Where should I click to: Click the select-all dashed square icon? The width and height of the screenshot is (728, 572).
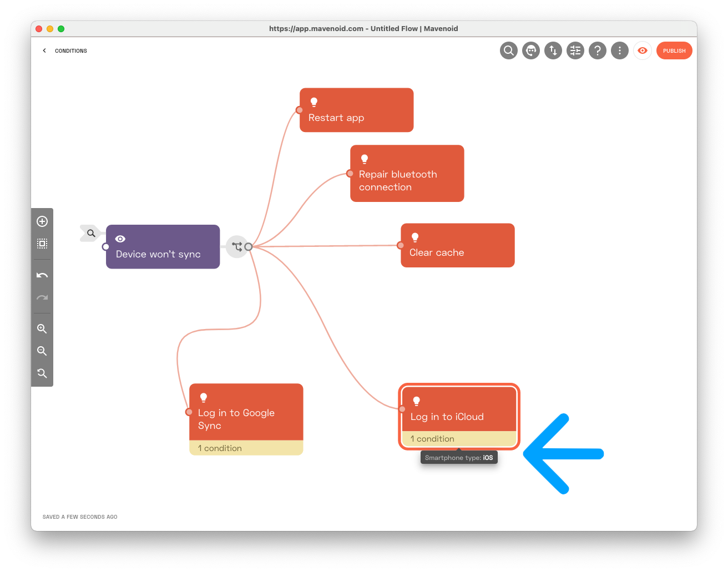42,244
